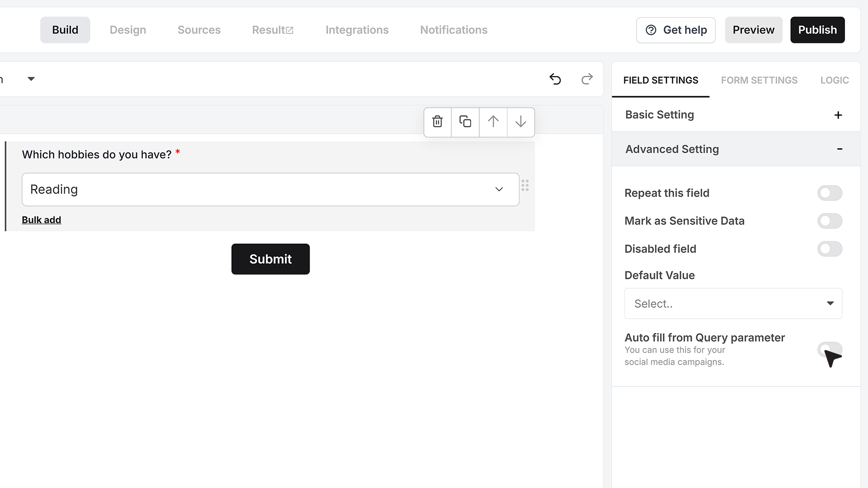
Task: Switch to the Design tab
Action: pyautogui.click(x=128, y=30)
